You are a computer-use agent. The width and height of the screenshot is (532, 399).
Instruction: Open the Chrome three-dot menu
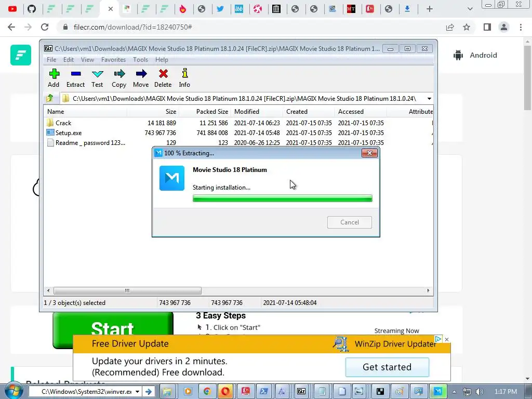[521, 27]
